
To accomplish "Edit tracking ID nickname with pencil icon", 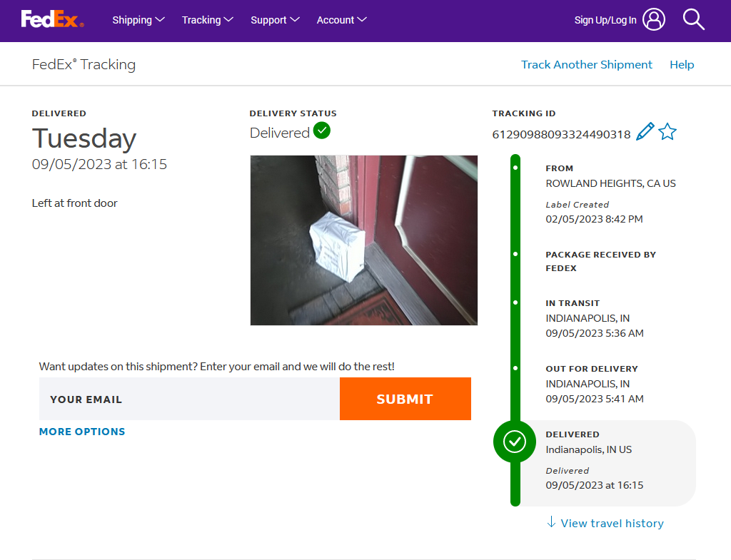I will pos(645,131).
